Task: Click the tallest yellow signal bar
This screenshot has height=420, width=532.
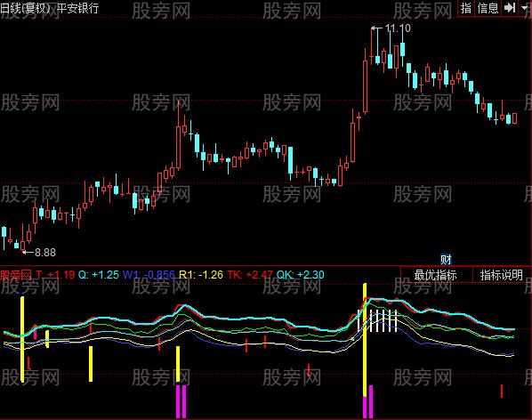Action: [365, 340]
